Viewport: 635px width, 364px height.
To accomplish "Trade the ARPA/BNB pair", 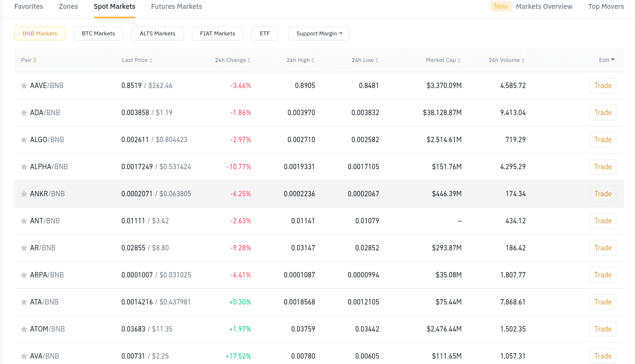I will point(603,275).
